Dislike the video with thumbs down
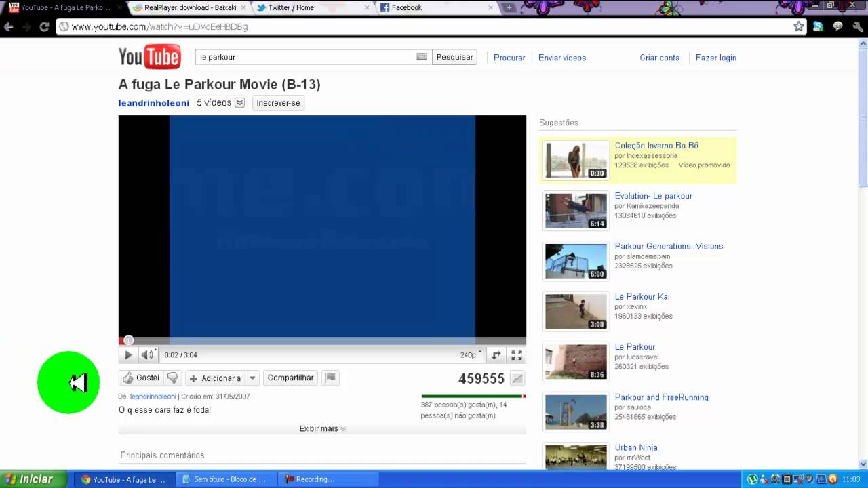This screenshot has height=488, width=868. [173, 378]
